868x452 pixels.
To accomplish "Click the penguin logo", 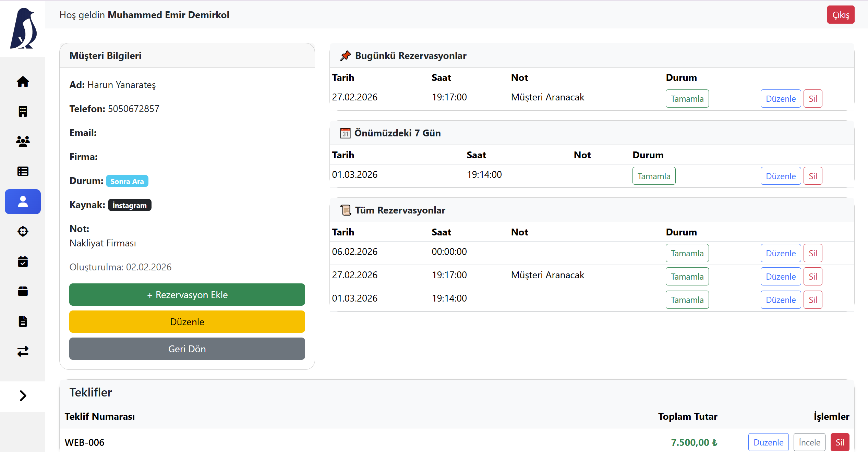I will click(x=23, y=29).
